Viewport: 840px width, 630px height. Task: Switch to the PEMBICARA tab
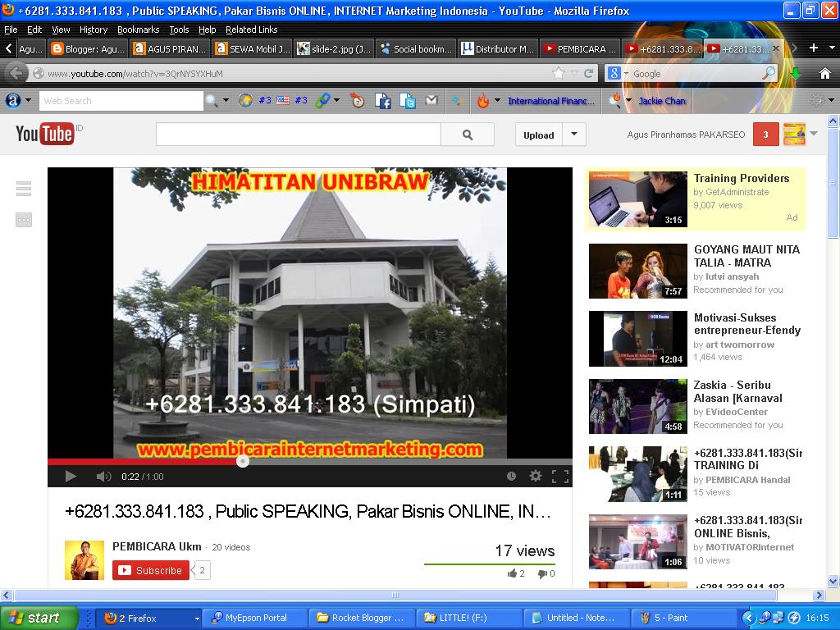tap(580, 48)
